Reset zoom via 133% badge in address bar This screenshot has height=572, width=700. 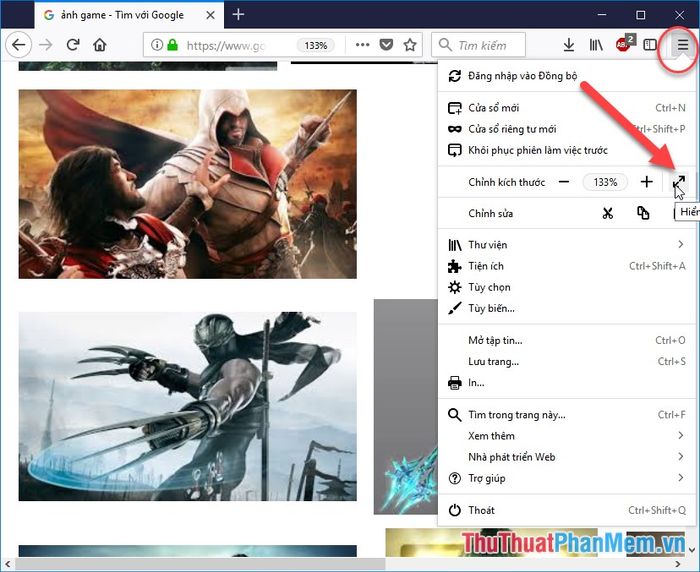[x=316, y=45]
